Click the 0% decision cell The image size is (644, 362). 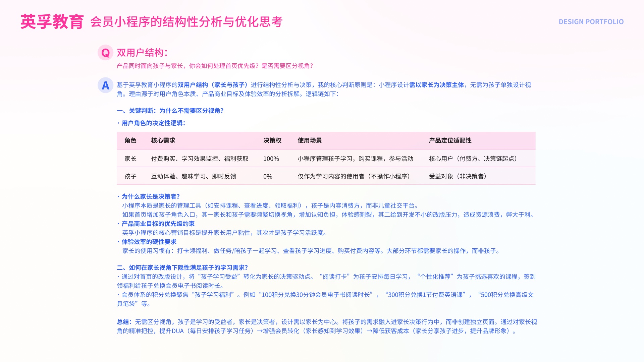268,176
